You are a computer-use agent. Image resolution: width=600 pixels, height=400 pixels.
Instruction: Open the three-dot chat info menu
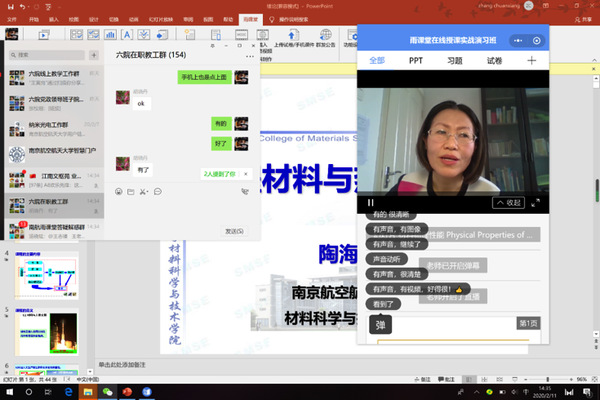tap(249, 56)
